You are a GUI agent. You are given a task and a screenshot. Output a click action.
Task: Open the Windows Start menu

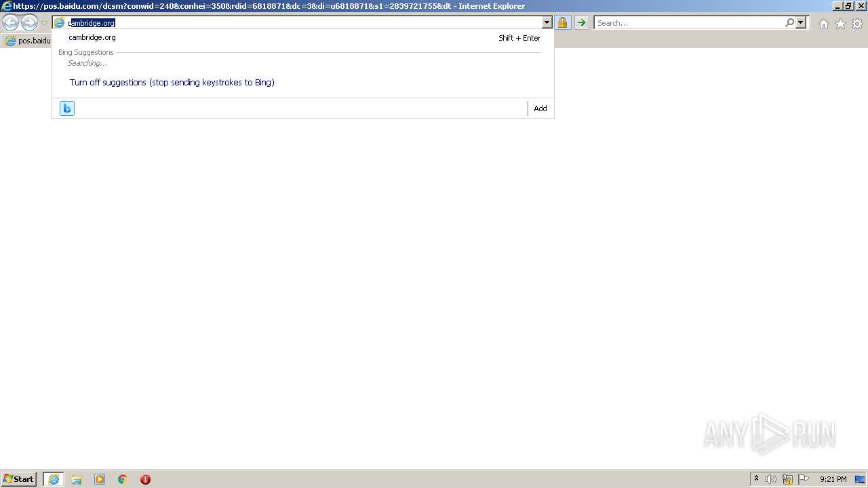point(19,479)
